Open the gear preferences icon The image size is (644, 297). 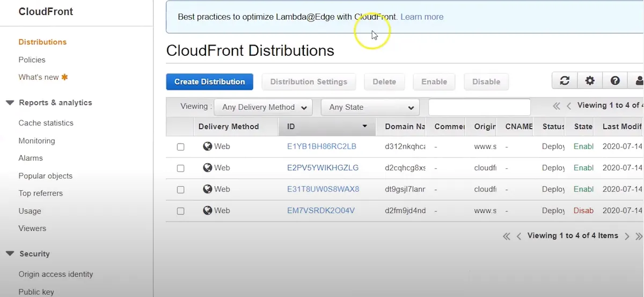(590, 81)
